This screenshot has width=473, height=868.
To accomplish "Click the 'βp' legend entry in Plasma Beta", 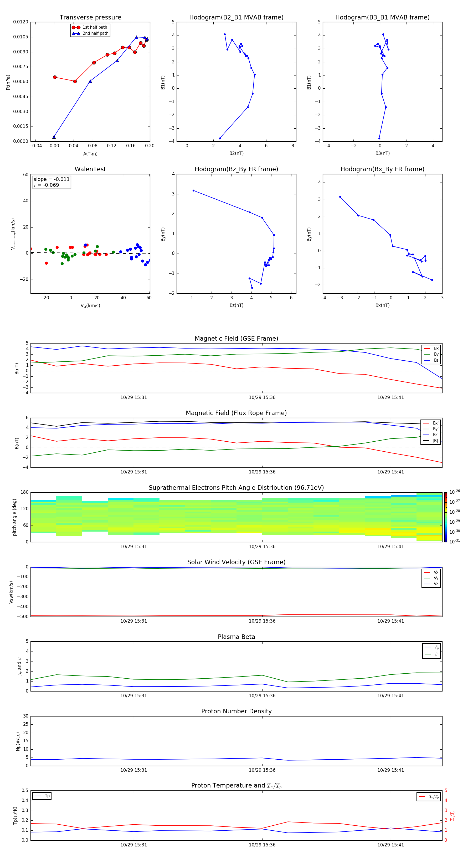I will (431, 647).
